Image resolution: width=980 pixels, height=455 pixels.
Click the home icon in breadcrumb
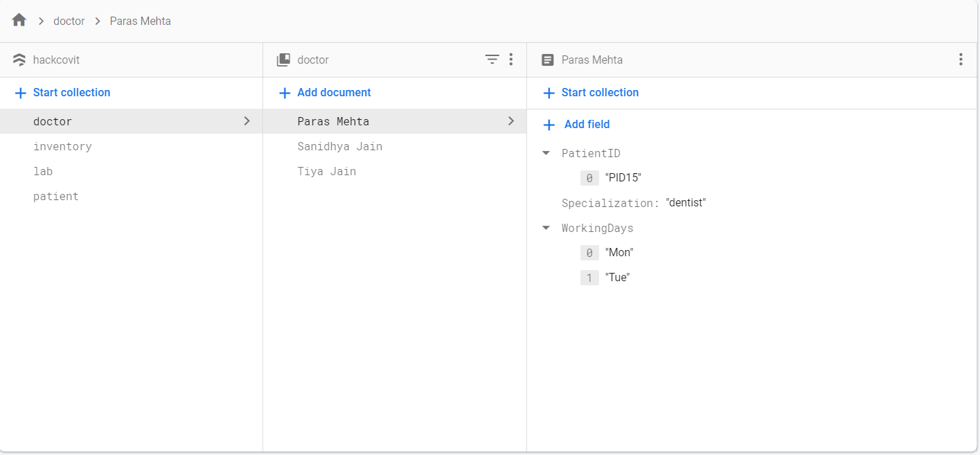[19, 21]
